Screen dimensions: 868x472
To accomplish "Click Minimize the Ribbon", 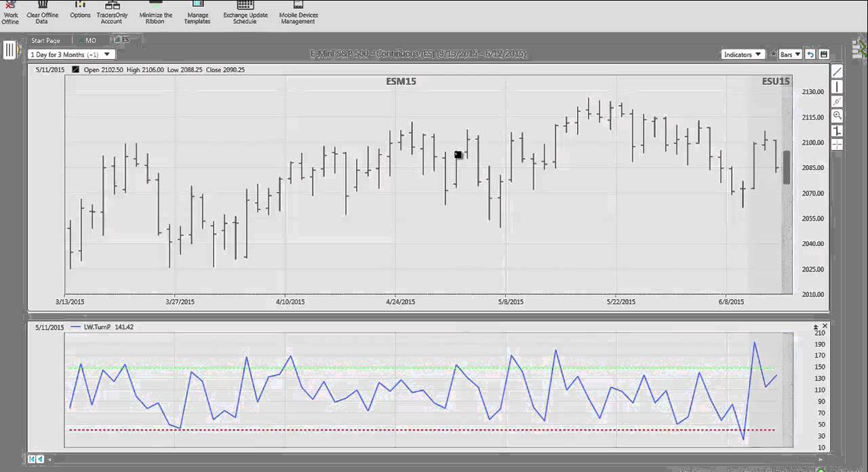I will click(x=156, y=14).
